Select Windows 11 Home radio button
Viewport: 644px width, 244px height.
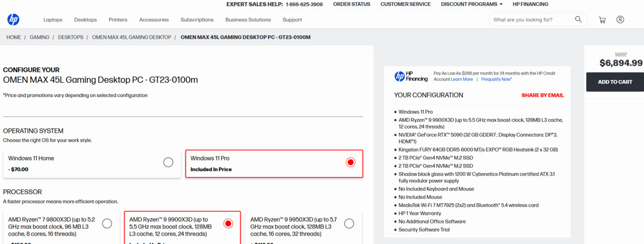coord(168,162)
